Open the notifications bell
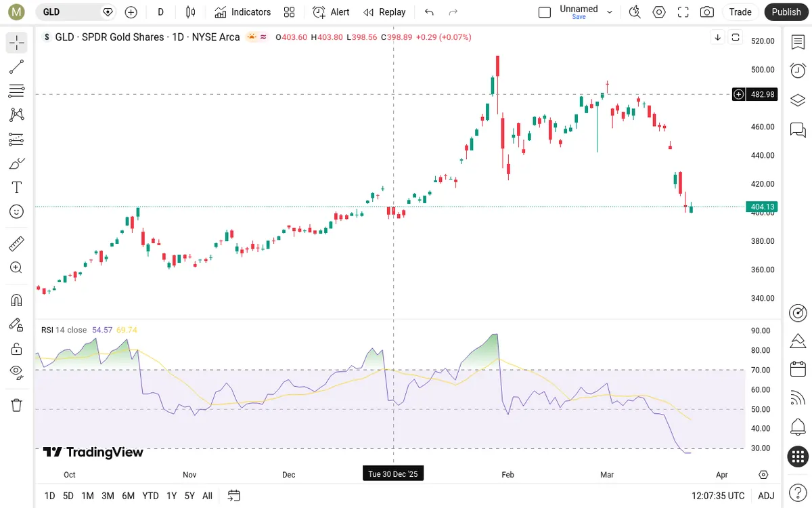 coord(798,427)
